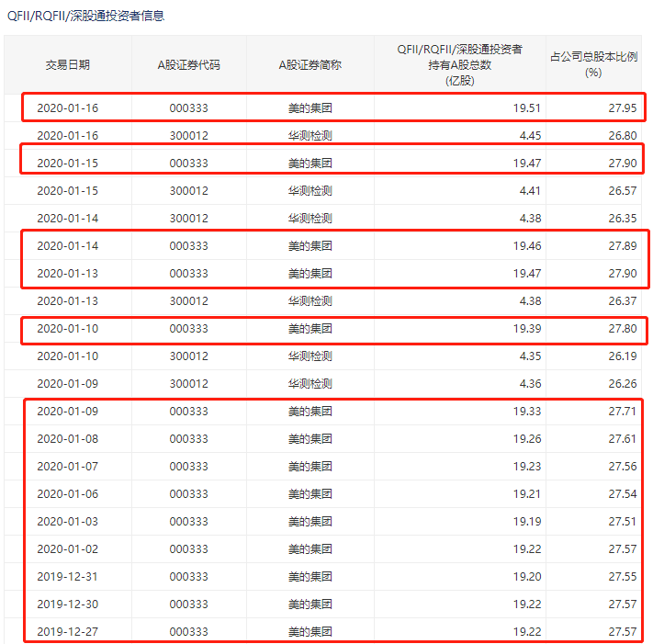Click percentage value 27.89
This screenshot has height=644, width=653.
(x=622, y=246)
